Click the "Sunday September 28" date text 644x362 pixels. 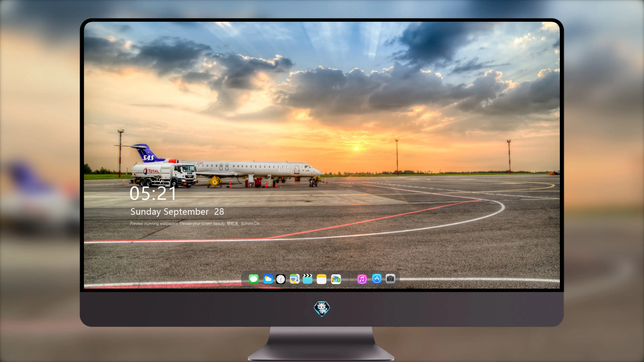pyautogui.click(x=177, y=212)
